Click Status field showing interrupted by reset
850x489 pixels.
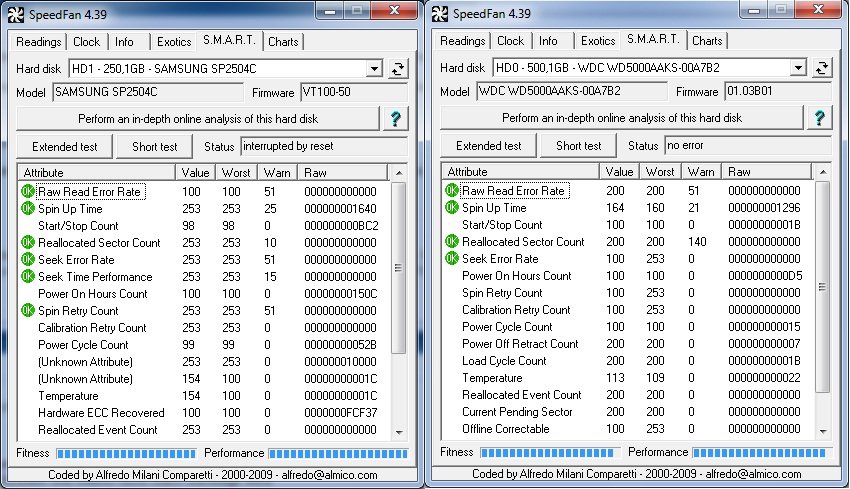pyautogui.click(x=324, y=146)
